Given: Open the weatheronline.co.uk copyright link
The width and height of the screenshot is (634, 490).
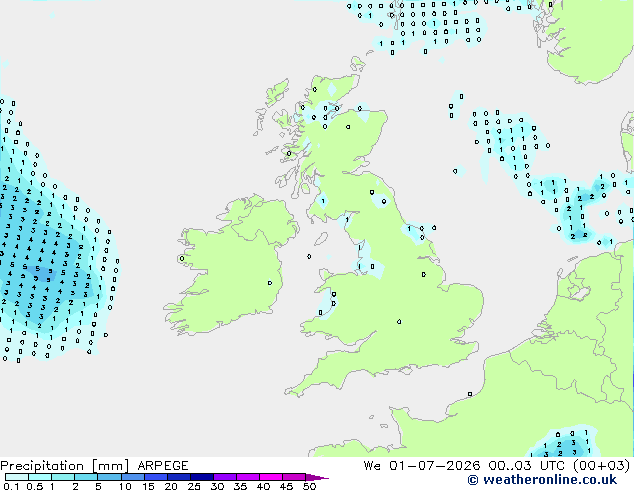Looking at the screenshot, I should pyautogui.click(x=542, y=480).
